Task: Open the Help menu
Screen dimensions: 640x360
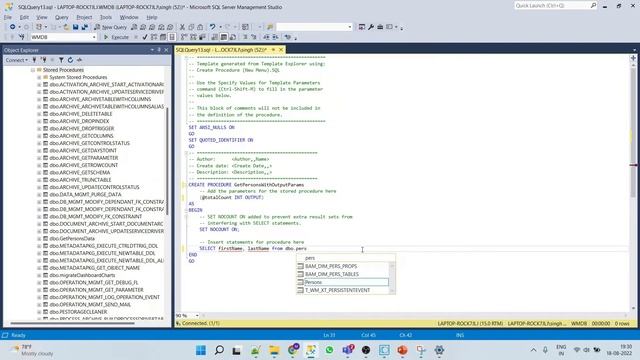Action: click(x=152, y=17)
